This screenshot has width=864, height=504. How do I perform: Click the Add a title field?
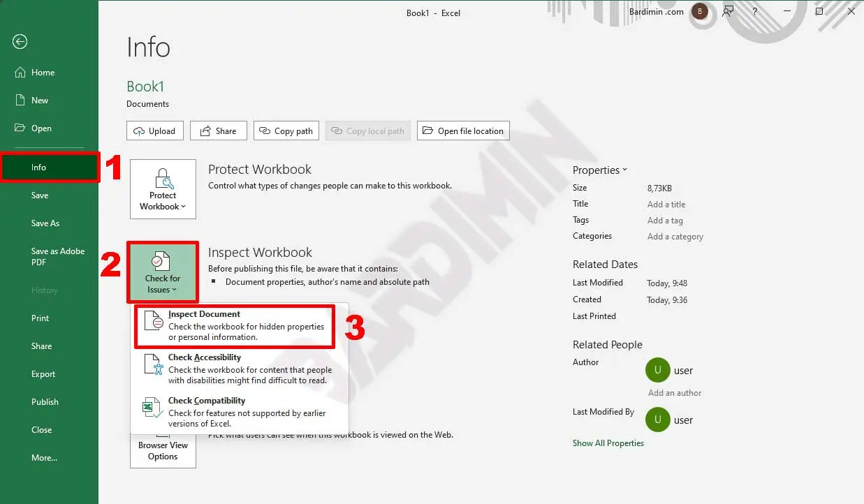click(x=666, y=205)
